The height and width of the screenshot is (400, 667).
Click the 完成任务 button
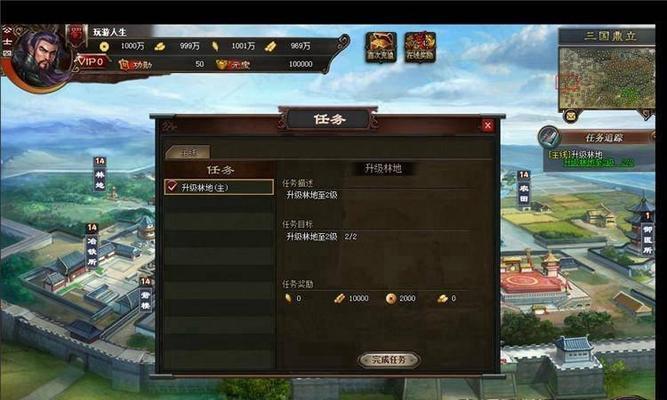[x=389, y=360]
